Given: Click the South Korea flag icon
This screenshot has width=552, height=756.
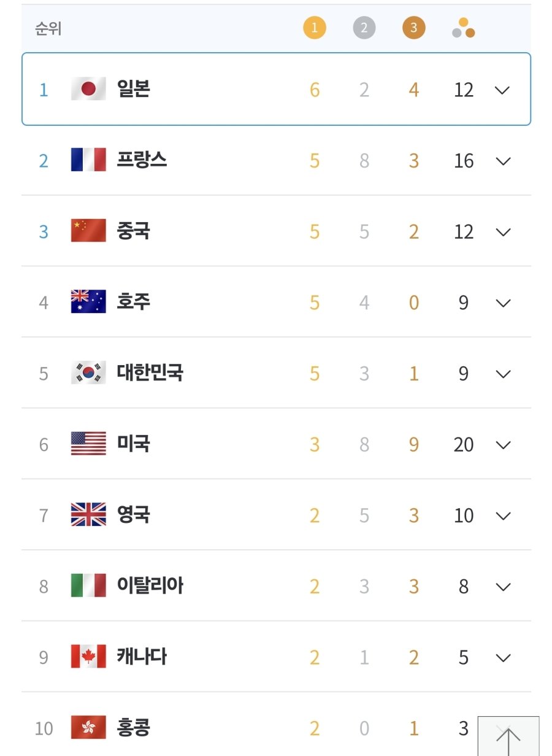Looking at the screenshot, I should point(88,373).
